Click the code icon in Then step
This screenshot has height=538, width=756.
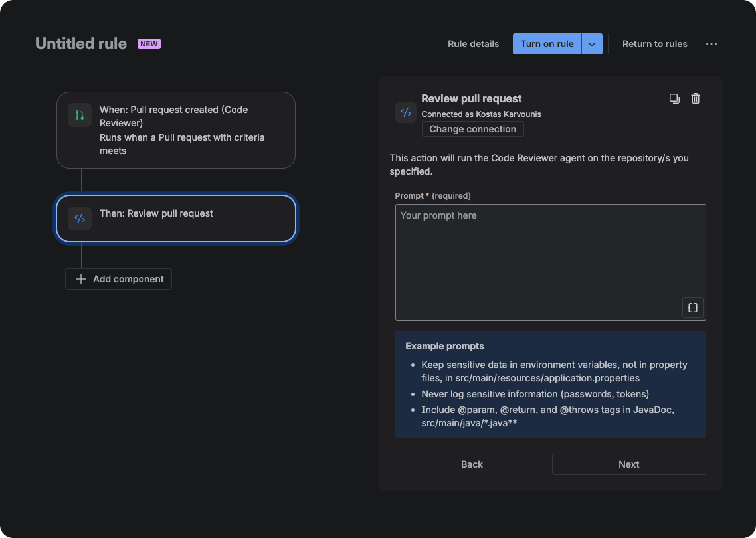(80, 219)
